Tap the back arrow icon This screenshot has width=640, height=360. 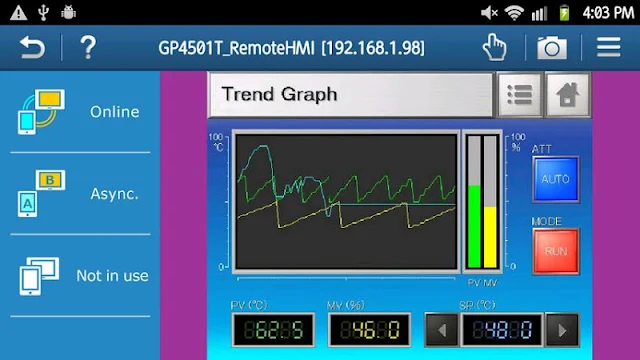pos(32,48)
